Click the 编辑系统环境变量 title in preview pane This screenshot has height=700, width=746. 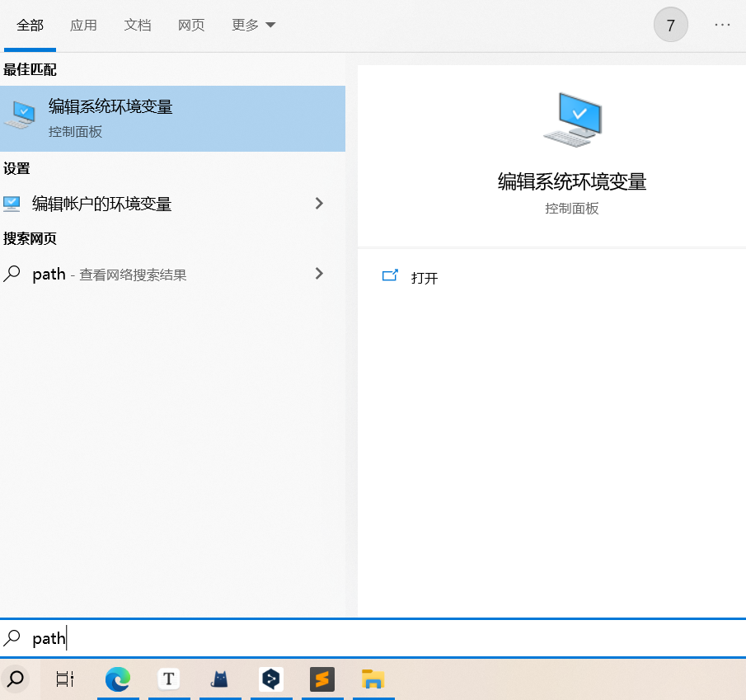(572, 181)
